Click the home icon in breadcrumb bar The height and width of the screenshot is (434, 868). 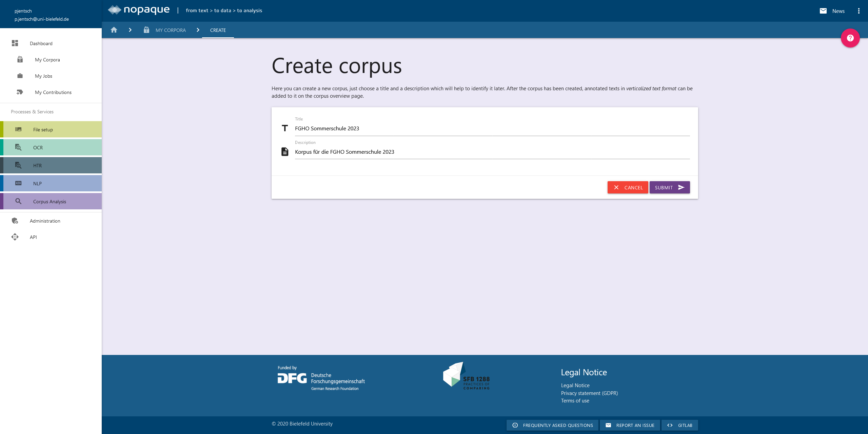[x=114, y=30]
